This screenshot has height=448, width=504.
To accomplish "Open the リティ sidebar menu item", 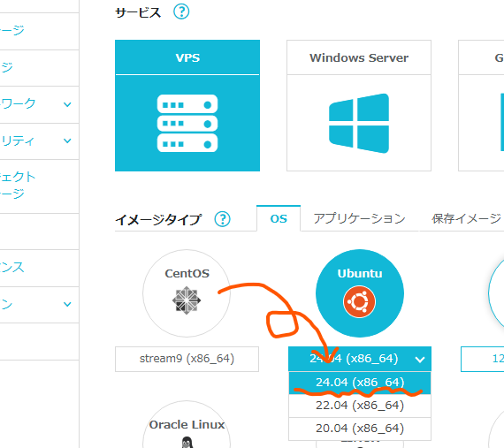I will pyautogui.click(x=39, y=140).
